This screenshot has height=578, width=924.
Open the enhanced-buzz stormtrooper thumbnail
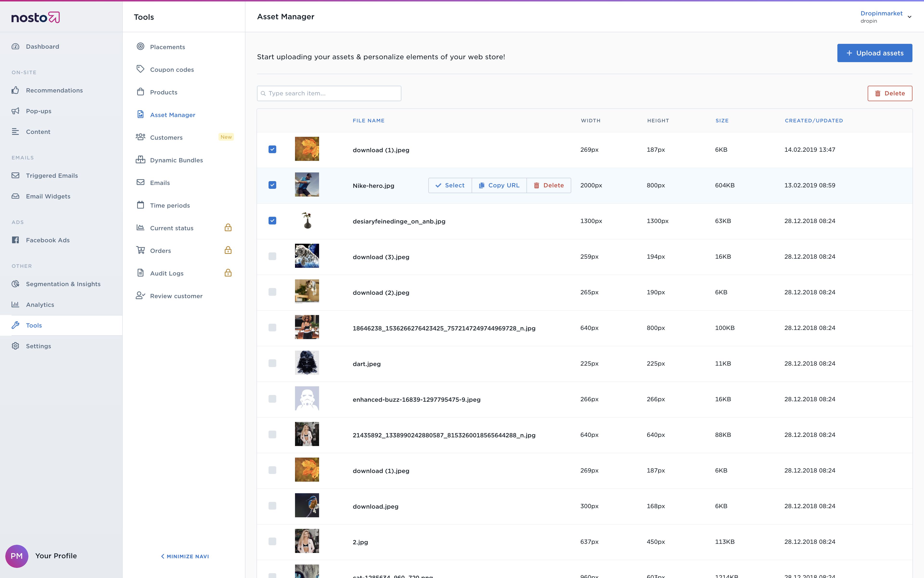tap(307, 398)
